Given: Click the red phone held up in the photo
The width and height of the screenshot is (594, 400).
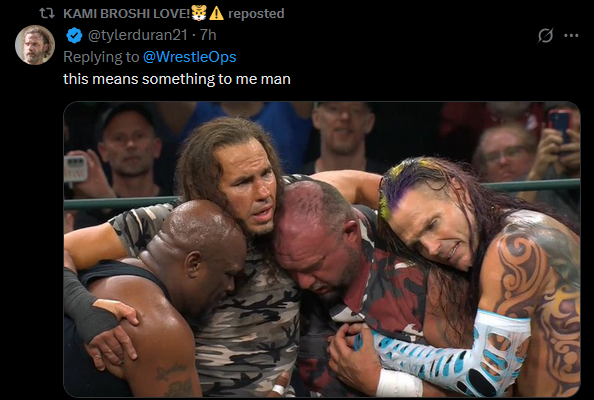Looking at the screenshot, I should click(x=560, y=127).
